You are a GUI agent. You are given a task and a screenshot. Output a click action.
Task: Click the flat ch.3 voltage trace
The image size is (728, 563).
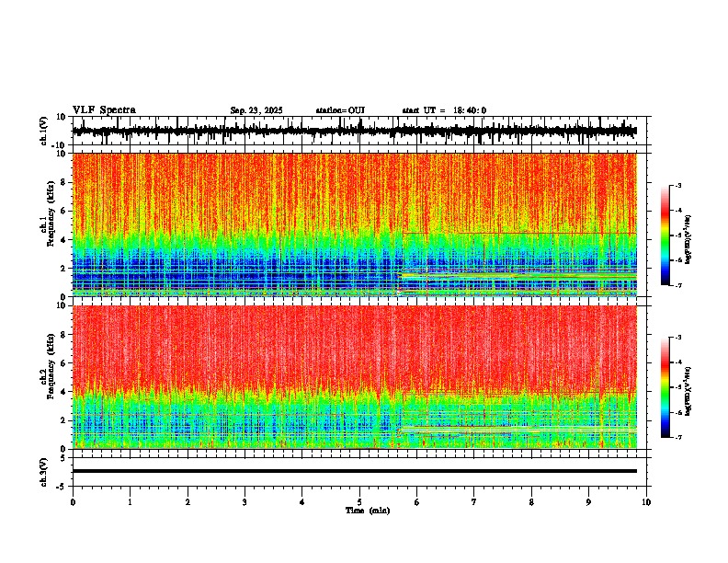point(354,471)
